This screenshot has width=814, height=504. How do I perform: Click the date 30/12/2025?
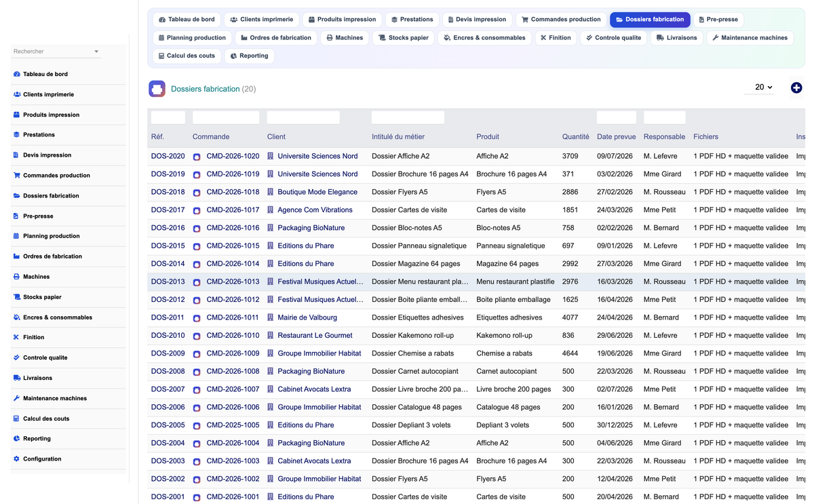click(x=615, y=425)
